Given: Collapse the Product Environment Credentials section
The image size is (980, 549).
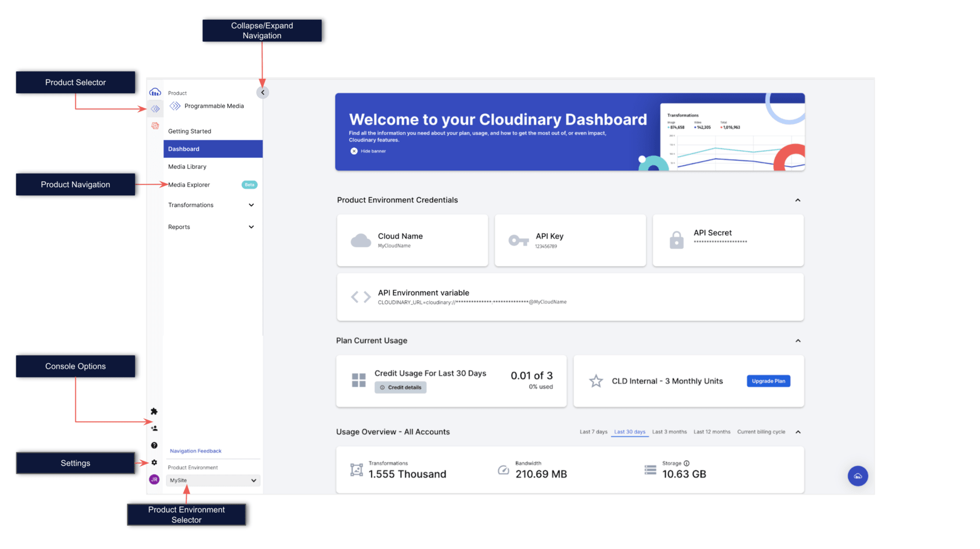Looking at the screenshot, I should (x=798, y=199).
